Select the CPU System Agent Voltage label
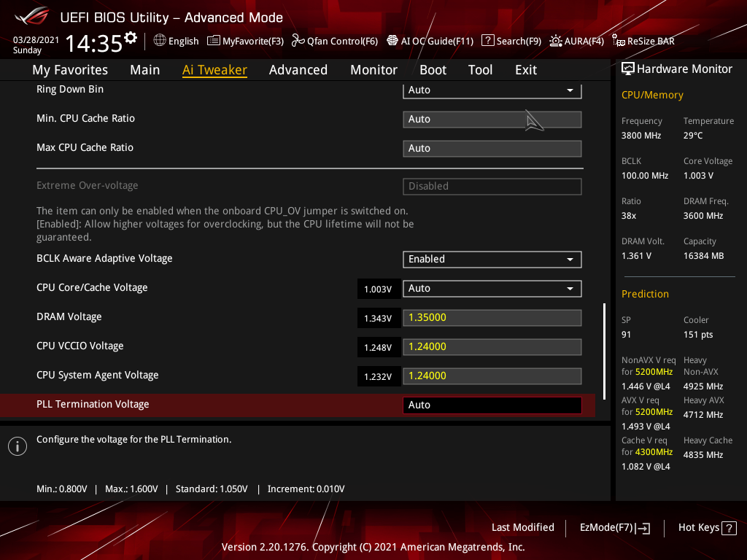 pos(98,376)
